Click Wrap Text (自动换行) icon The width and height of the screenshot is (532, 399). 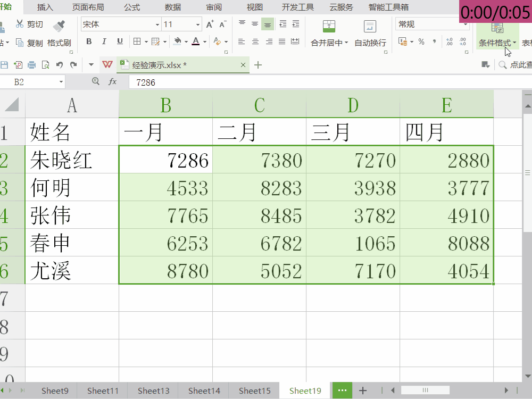pos(370,26)
